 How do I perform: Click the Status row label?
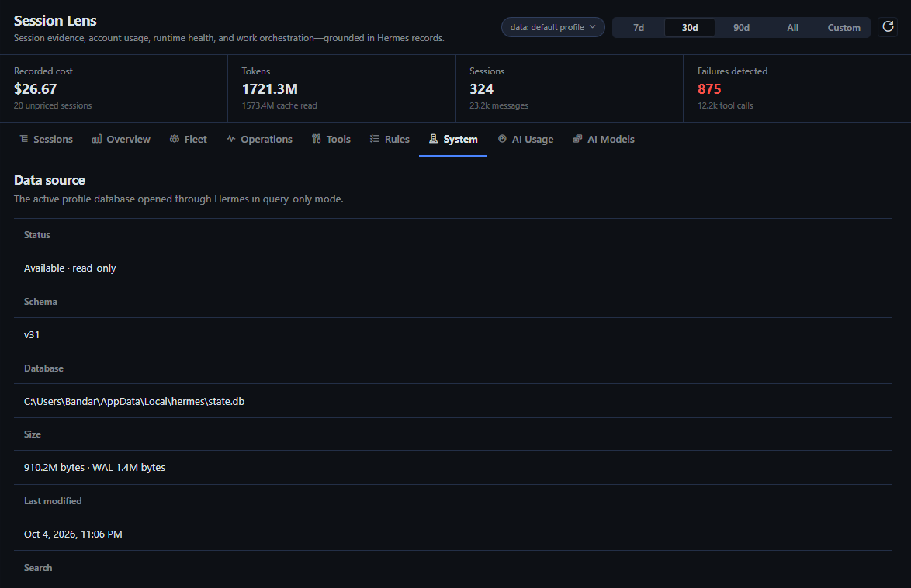click(37, 235)
